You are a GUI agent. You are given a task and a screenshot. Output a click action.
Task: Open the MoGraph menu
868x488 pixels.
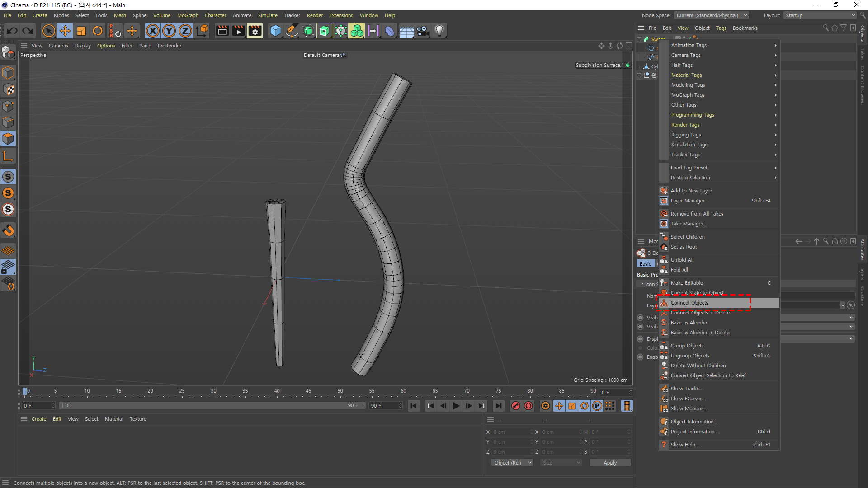pos(188,15)
